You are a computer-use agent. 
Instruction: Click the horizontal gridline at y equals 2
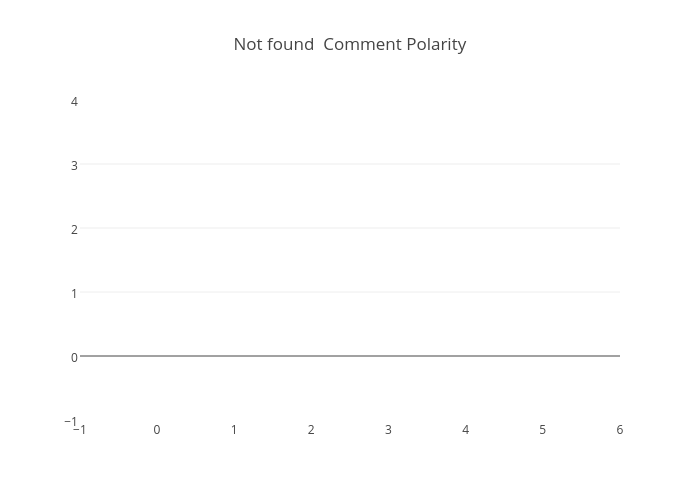point(350,228)
